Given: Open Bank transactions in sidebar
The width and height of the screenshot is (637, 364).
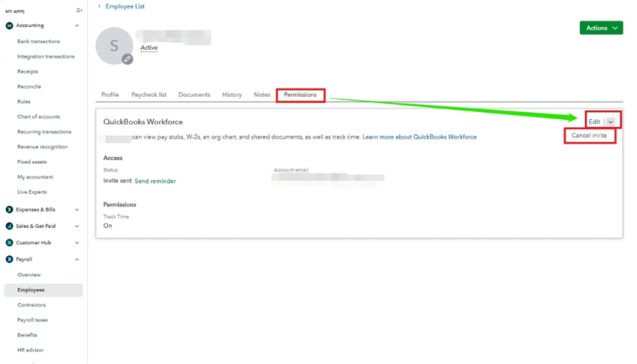Looking at the screenshot, I should pos(38,41).
